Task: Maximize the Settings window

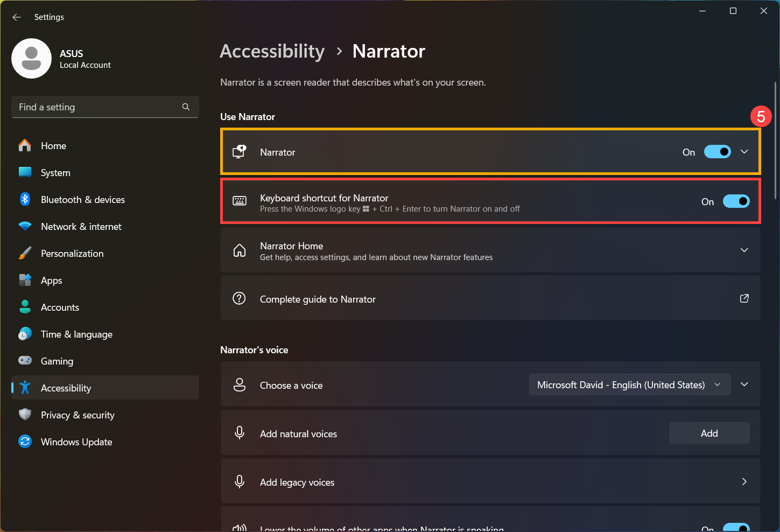Action: click(x=733, y=11)
